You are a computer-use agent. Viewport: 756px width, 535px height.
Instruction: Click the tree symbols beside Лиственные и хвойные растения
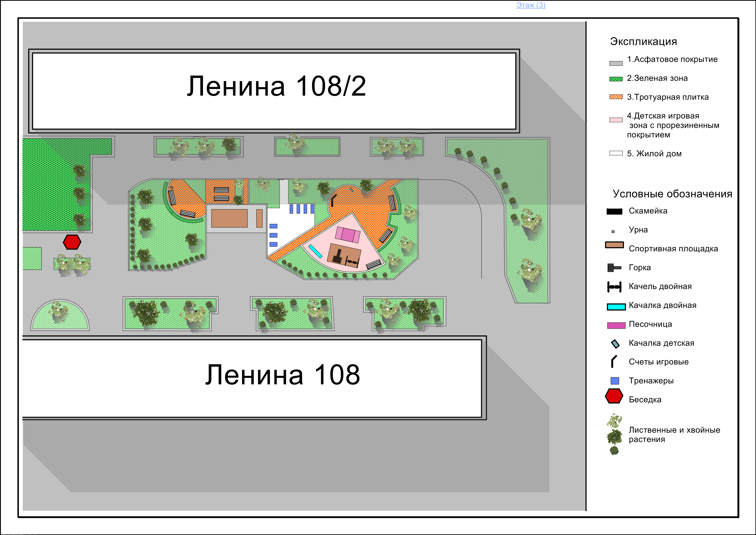coord(614,434)
